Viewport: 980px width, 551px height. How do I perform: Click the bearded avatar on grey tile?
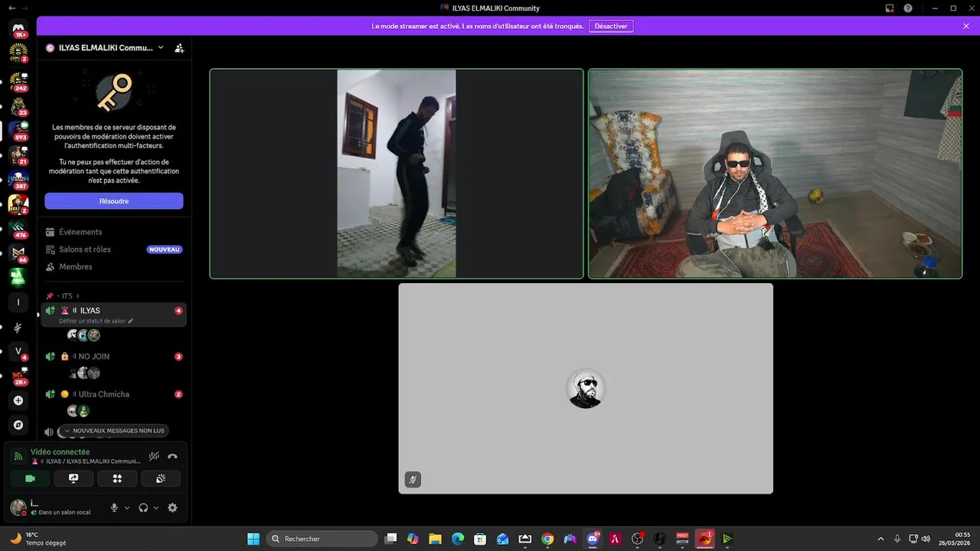pyautogui.click(x=586, y=389)
